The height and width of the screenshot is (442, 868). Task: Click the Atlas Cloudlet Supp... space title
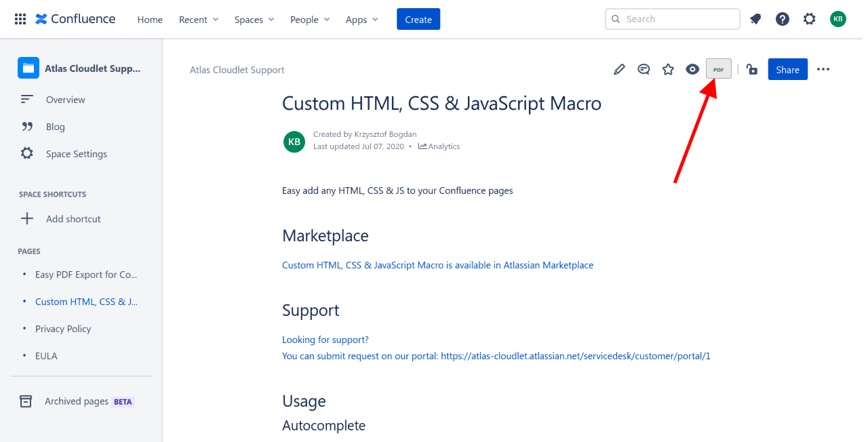[x=93, y=68]
